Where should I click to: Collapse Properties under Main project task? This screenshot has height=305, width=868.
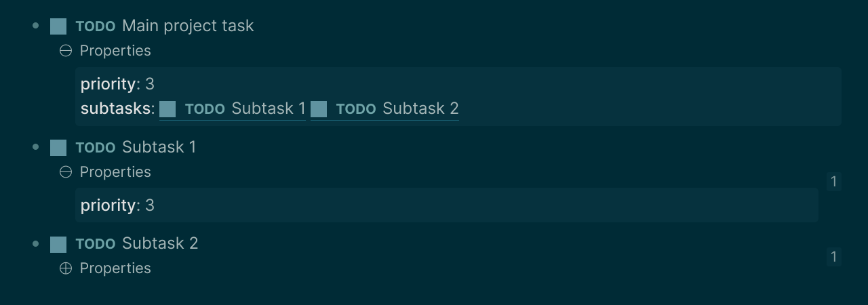click(x=66, y=51)
